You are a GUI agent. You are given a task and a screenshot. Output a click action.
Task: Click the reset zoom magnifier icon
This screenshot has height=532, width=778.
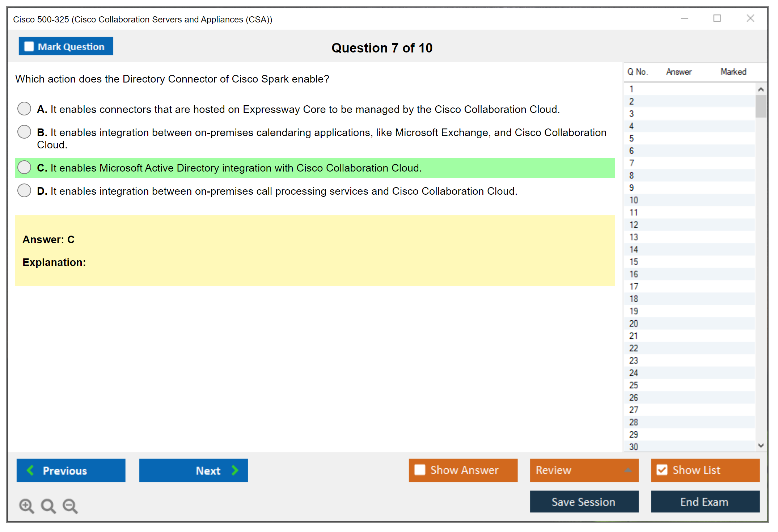click(48, 506)
